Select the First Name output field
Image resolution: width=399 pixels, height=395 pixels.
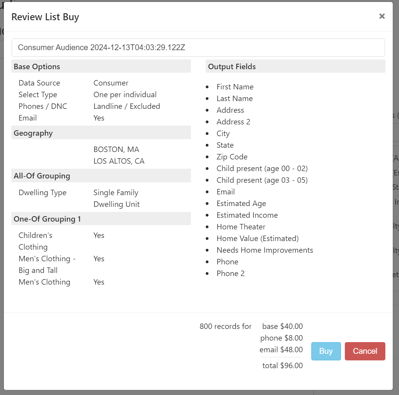click(235, 87)
